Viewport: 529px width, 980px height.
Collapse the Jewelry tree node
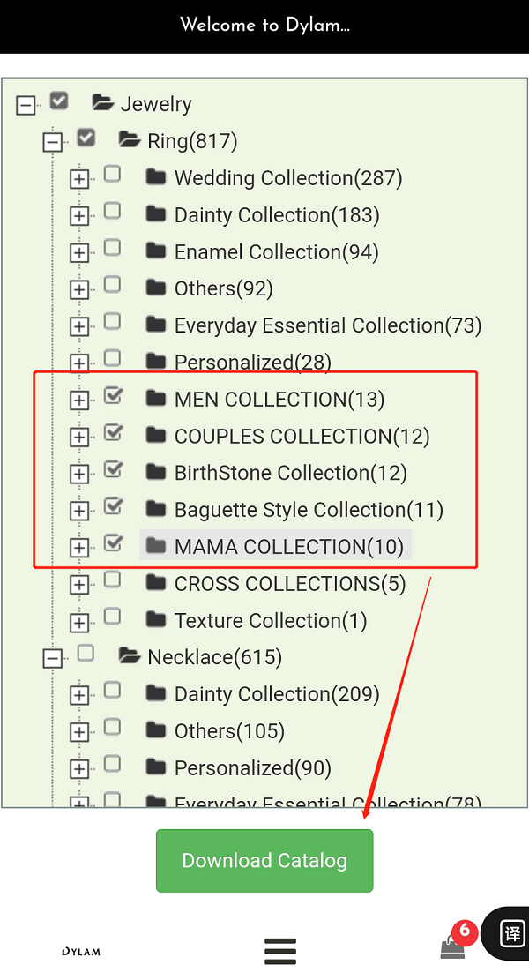(x=26, y=106)
